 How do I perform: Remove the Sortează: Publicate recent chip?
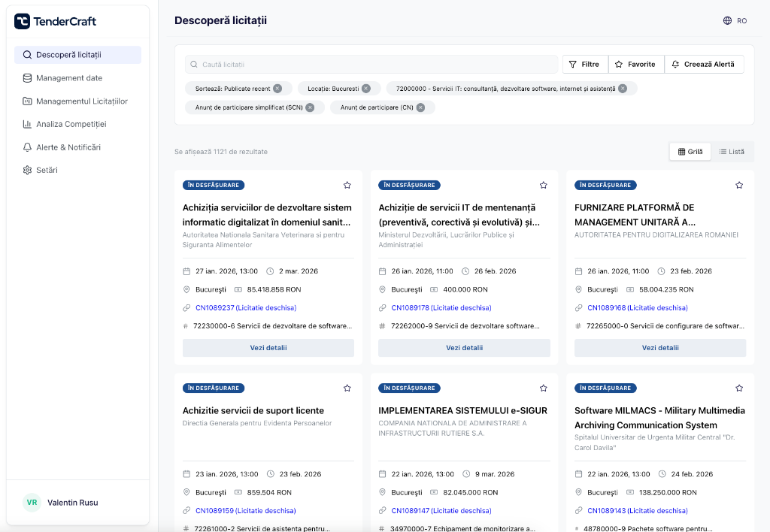(277, 89)
